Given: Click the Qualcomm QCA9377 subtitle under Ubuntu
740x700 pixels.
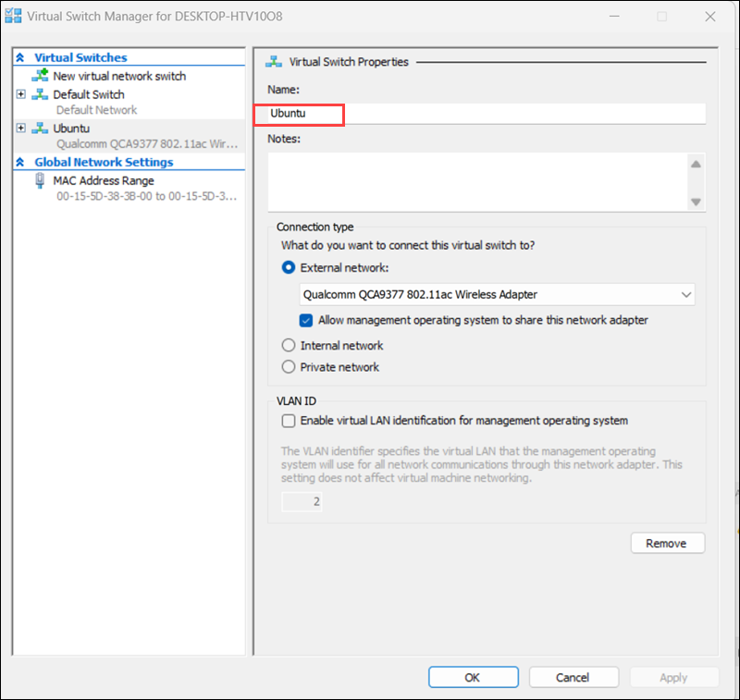Looking at the screenshot, I should coord(147,144).
